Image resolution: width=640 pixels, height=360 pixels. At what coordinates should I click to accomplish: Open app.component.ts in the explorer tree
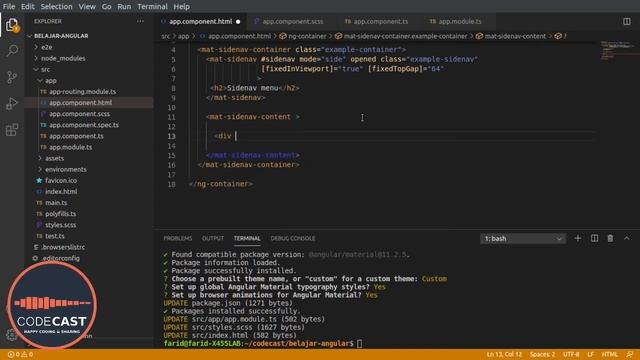pyautogui.click(x=76, y=136)
